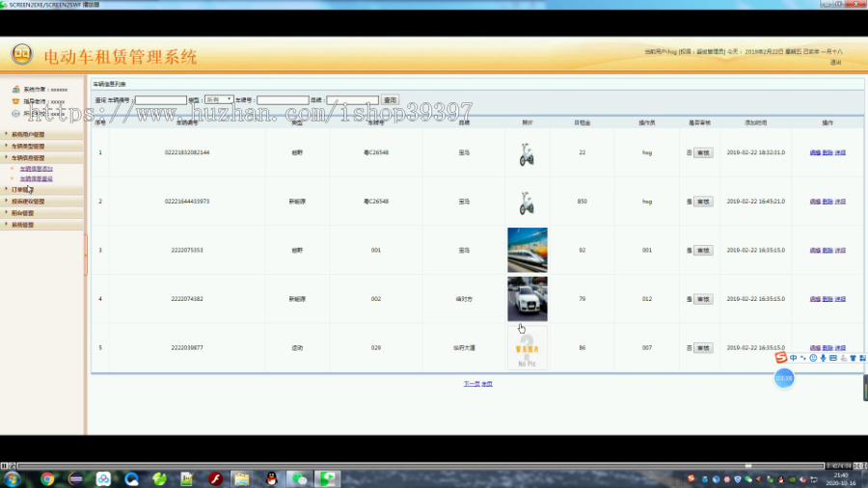Click Sogou emoji face icon
868x488 pixels.
(813, 358)
